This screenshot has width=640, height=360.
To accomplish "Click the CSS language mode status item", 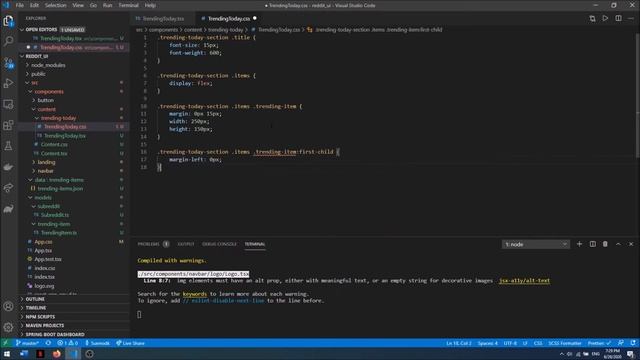I will click(538, 343).
